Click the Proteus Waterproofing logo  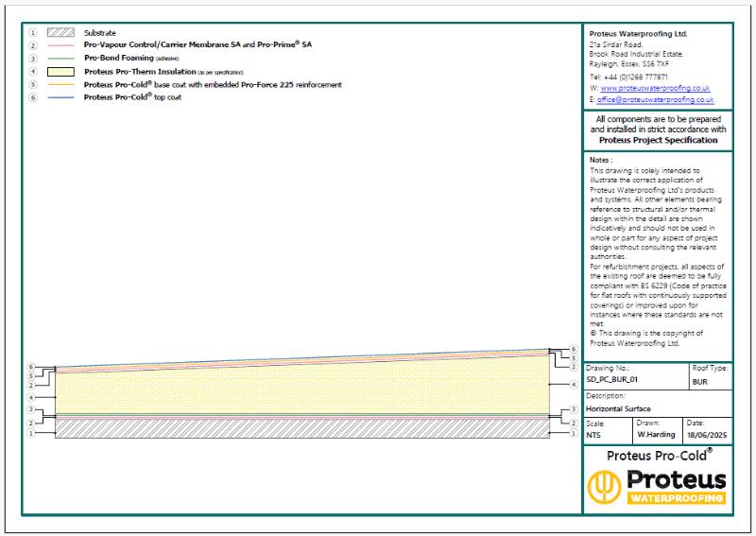pos(657,487)
